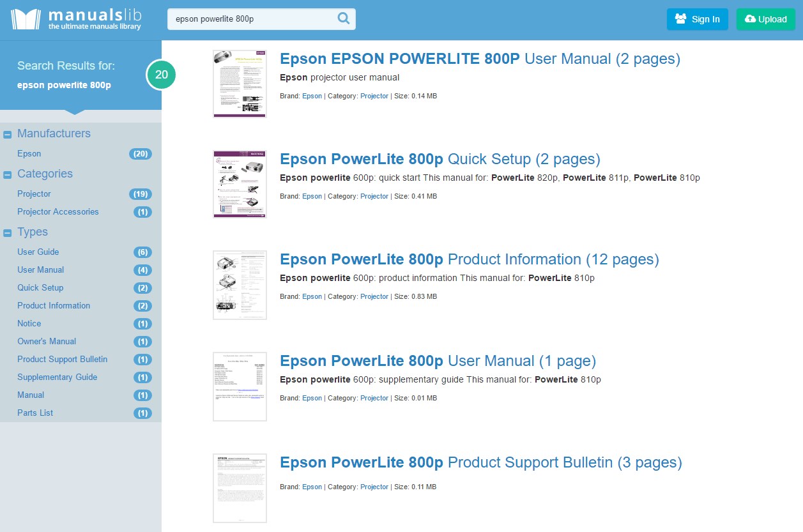
Task: Click thumbnail of the Quick Setup manual
Action: point(240,185)
